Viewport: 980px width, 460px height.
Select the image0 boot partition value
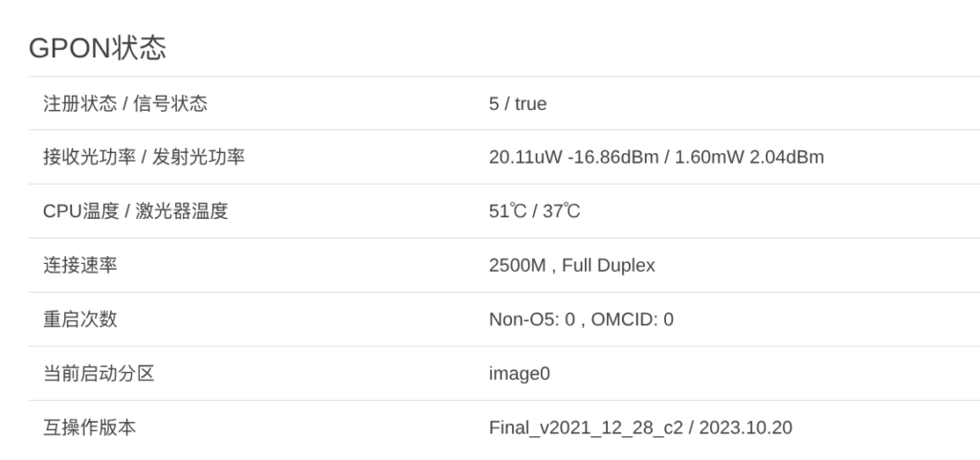(520, 373)
